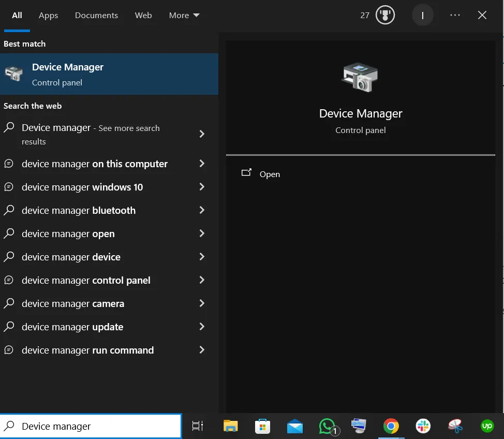
Task: Switch to the Documents search tab
Action: tap(96, 15)
